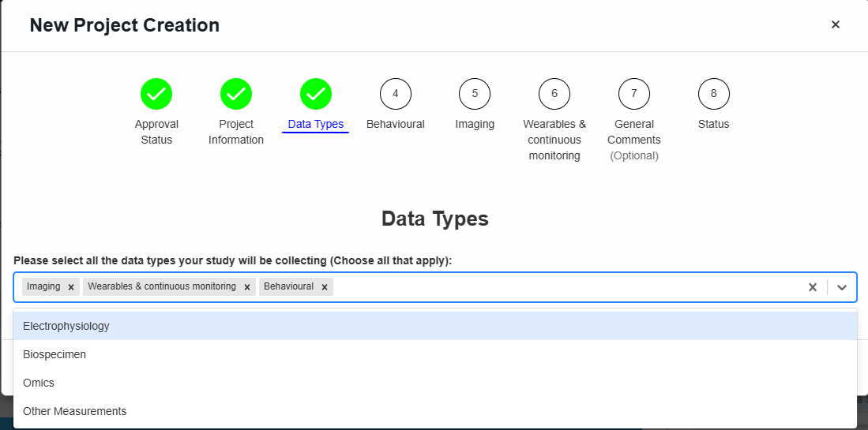Jump to step 6 Wearables circle

click(x=554, y=94)
